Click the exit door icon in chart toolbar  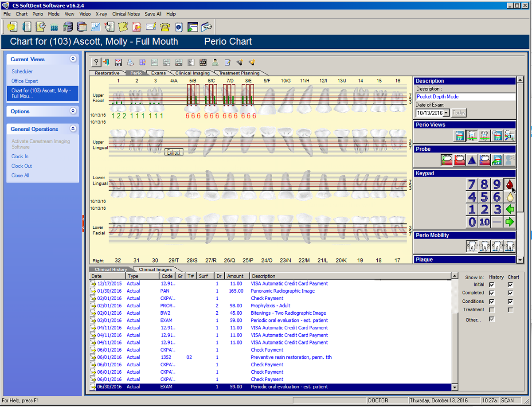[106, 63]
